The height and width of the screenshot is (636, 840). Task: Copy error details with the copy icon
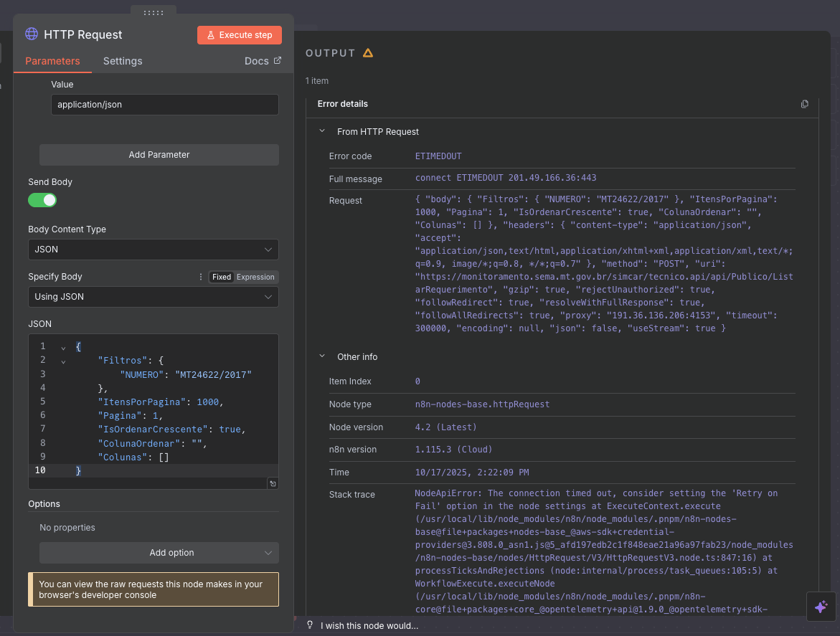click(x=804, y=104)
